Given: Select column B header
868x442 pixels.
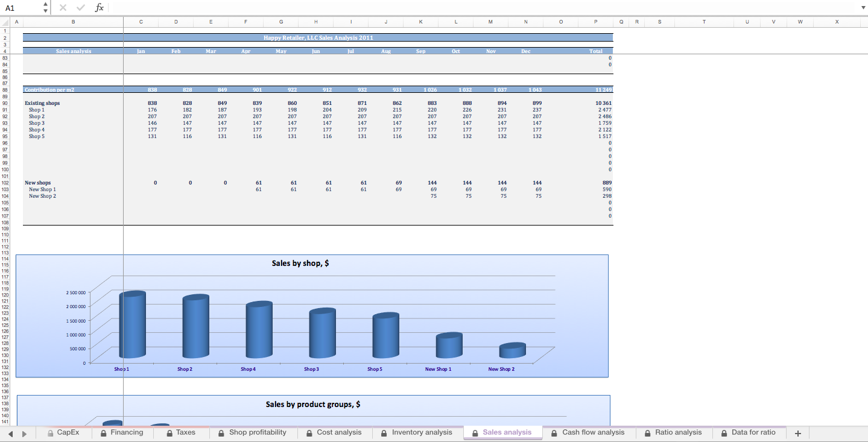Looking at the screenshot, I should [74, 22].
